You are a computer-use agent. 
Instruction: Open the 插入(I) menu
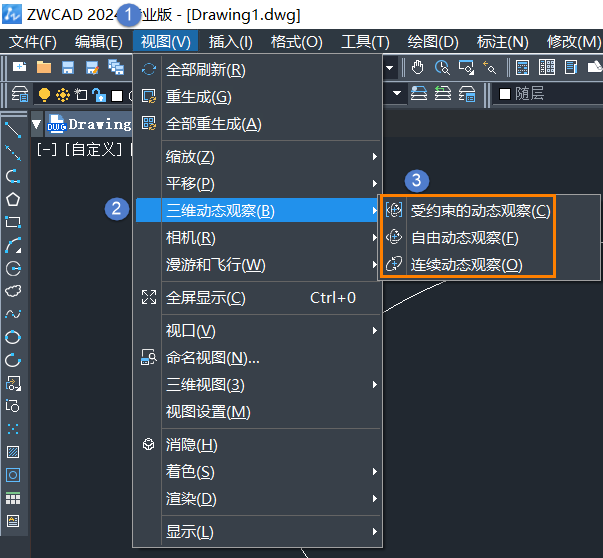231,42
